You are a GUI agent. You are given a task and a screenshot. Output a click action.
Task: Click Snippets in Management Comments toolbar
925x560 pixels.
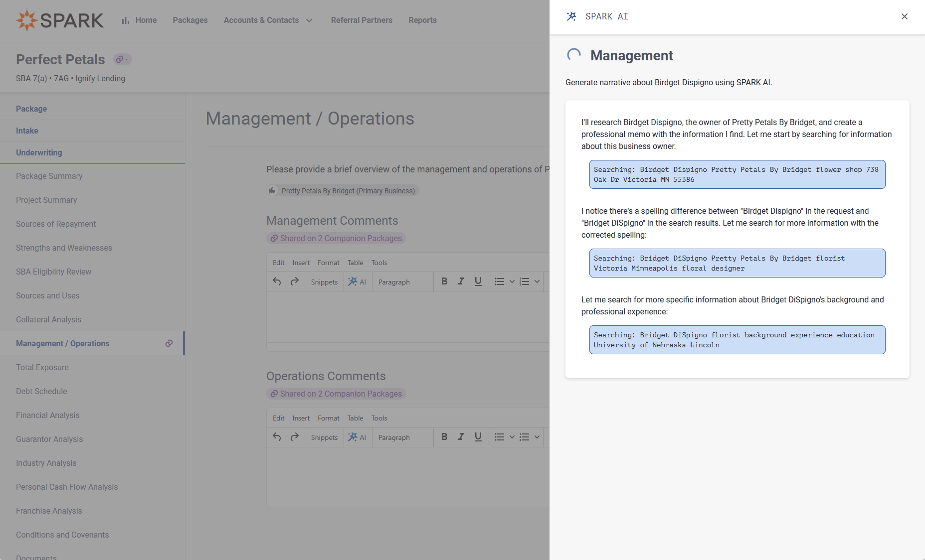pos(324,282)
